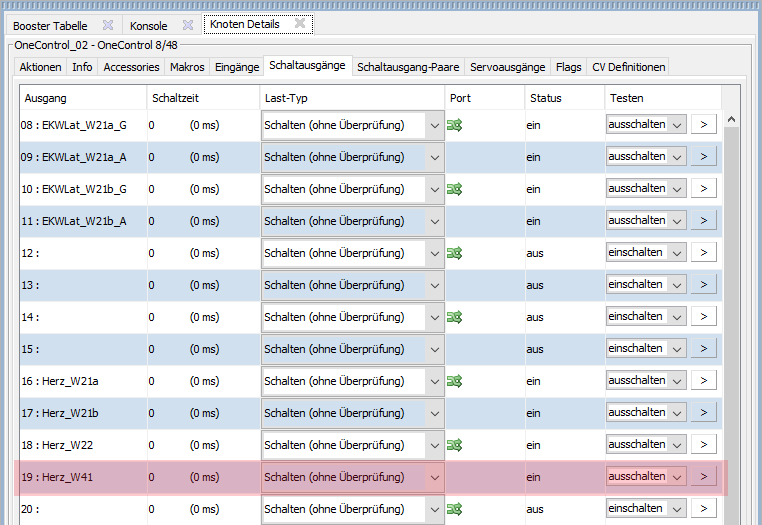Click port icon in row 10 EKWLat_W21b_G
Image resolution: width=762 pixels, height=525 pixels.
pos(454,189)
